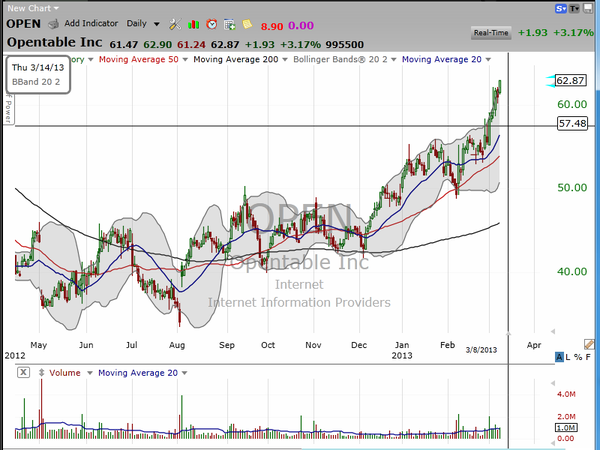The height and width of the screenshot is (450, 600).
Task: Open the alarm clock alerts icon
Action: (212, 24)
